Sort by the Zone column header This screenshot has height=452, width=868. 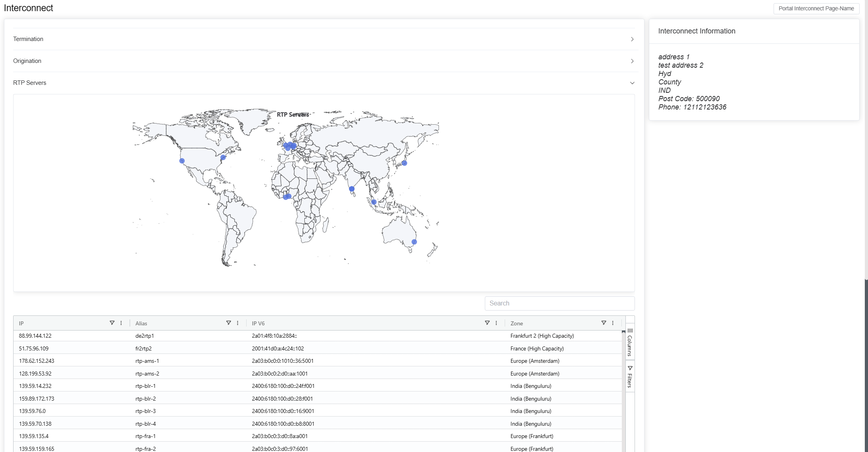517,323
